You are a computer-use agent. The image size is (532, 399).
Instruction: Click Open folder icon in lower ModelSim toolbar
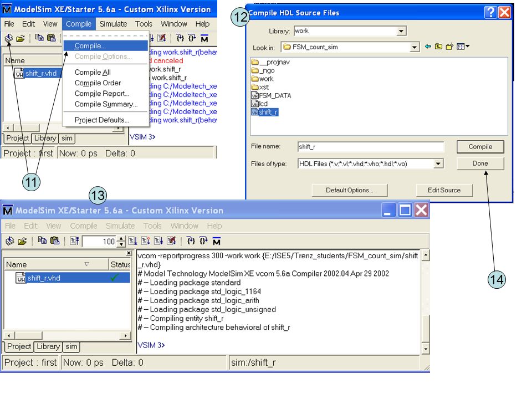point(22,241)
